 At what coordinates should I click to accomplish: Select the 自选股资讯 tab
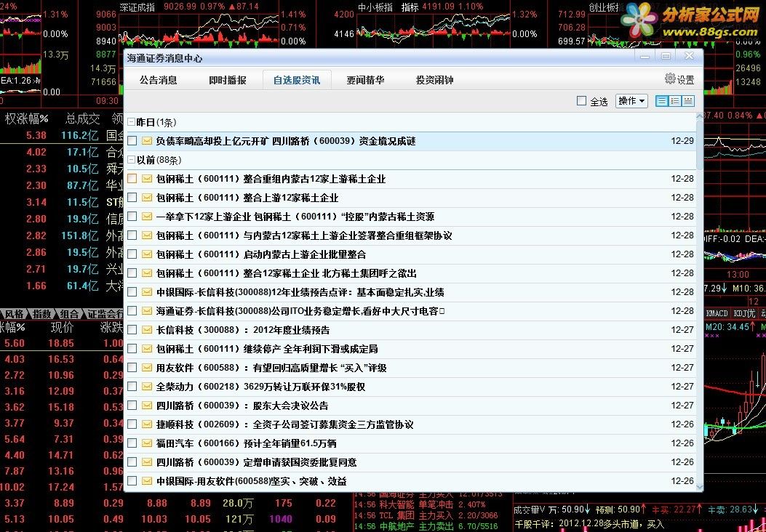297,79
